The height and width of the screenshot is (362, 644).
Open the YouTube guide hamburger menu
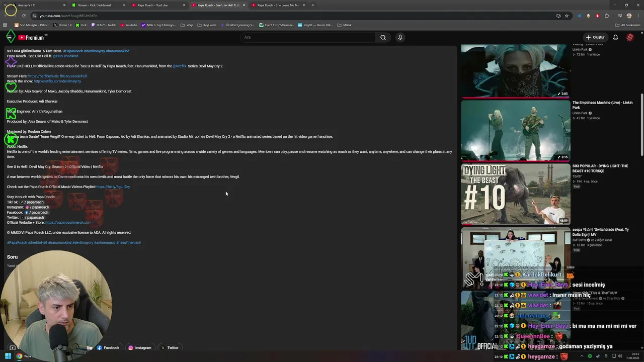point(9,37)
